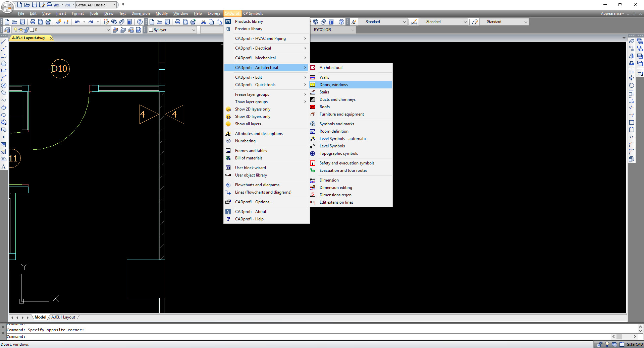Switch to the A.03.1 Layout sheet tab
The image size is (644, 348).
63,317
